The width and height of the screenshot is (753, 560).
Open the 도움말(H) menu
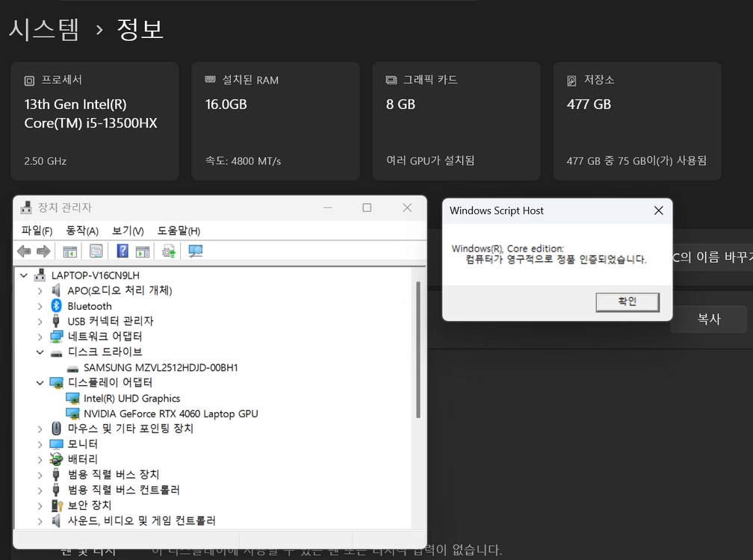tap(179, 231)
